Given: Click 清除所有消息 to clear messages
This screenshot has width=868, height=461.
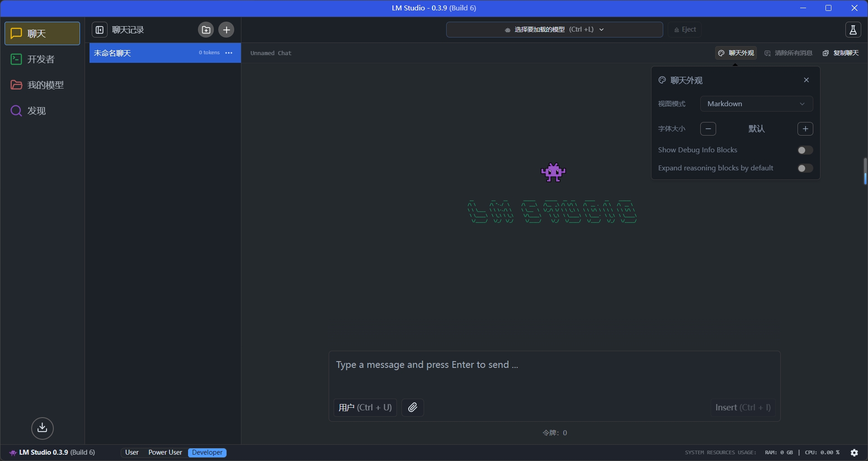Looking at the screenshot, I should pos(788,53).
